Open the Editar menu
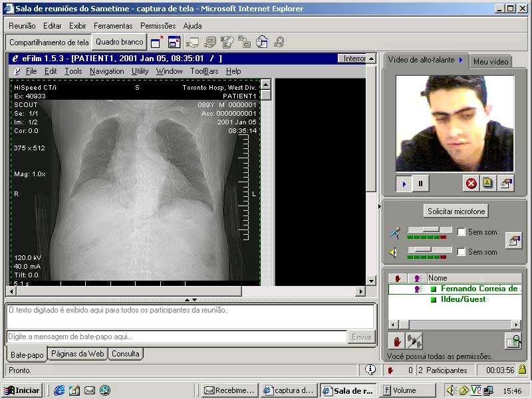Screen dimensions: 532x399 coord(53,26)
